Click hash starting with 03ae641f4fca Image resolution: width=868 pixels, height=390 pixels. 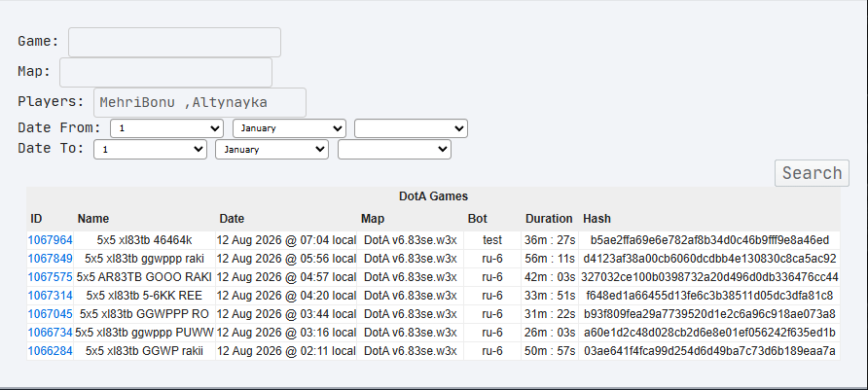pyautogui.click(x=709, y=351)
